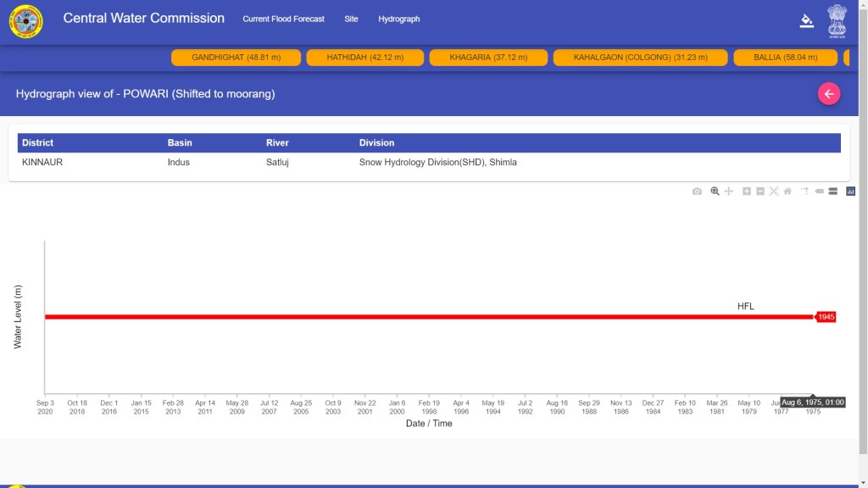The width and height of the screenshot is (868, 488).
Task: Toggle spike lines on the chart
Action: point(805,191)
